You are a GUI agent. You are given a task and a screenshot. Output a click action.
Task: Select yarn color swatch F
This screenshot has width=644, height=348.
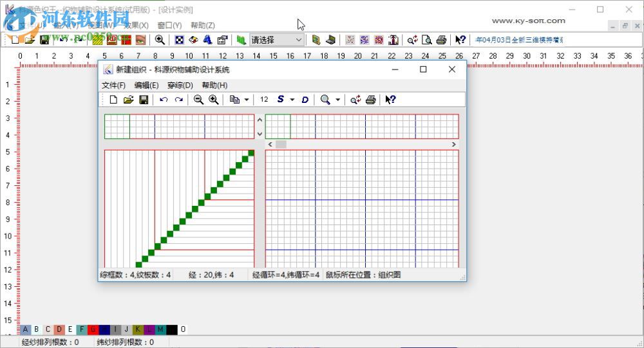[x=82, y=329]
